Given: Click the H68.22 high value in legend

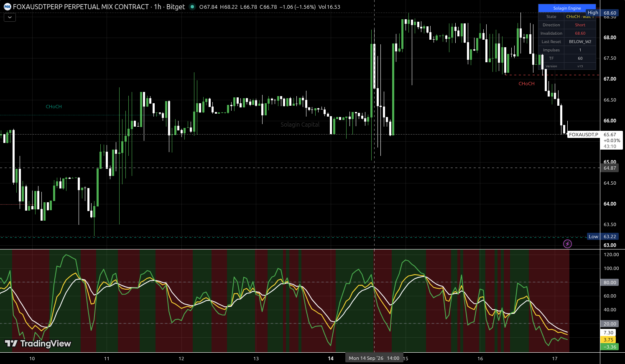Looking at the screenshot, I should click(229, 7).
